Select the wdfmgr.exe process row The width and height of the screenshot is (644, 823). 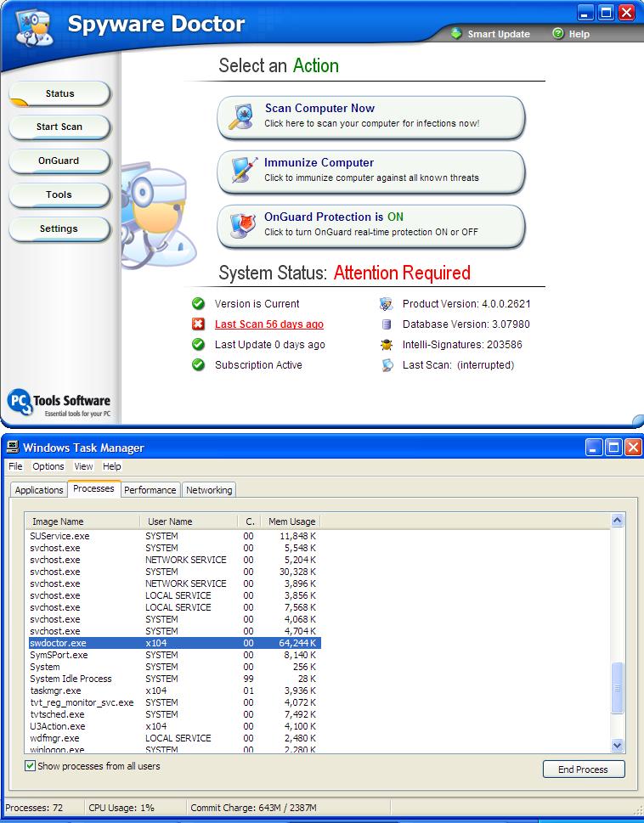click(x=174, y=738)
